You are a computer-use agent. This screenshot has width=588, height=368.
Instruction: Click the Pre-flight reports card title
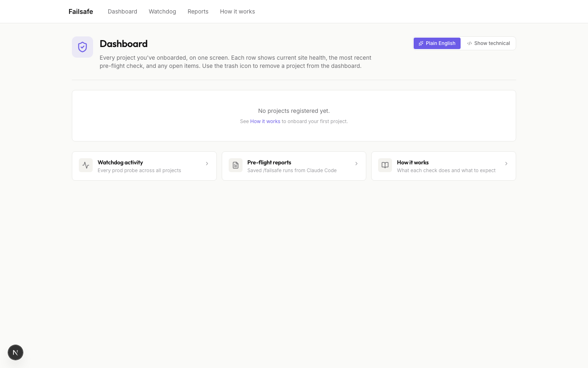click(x=269, y=162)
